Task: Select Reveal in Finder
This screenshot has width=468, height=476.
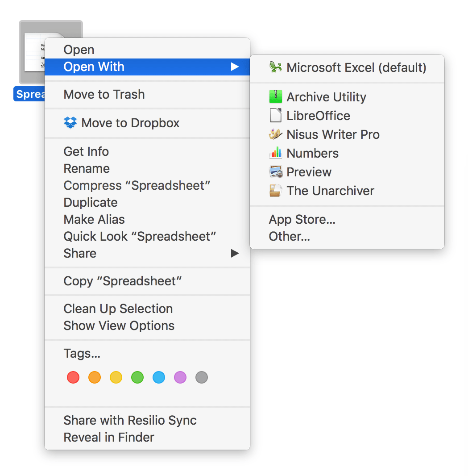Action: [147, 438]
